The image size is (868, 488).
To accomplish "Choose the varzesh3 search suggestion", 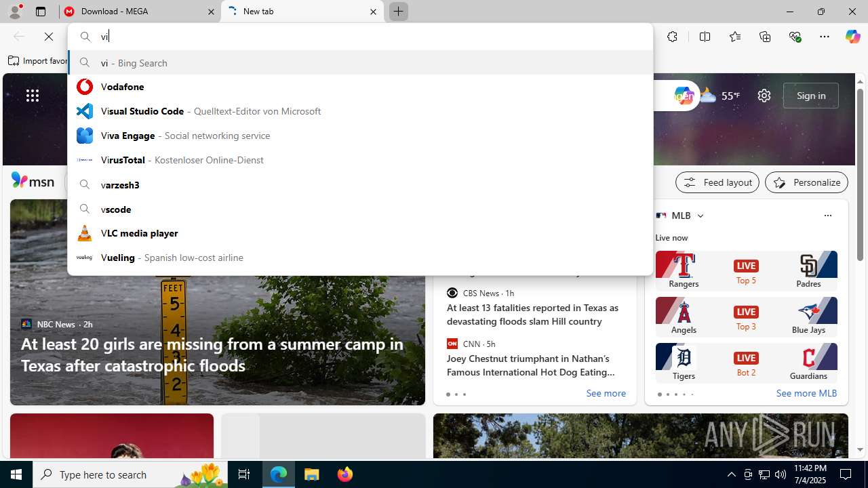I will tap(360, 184).
